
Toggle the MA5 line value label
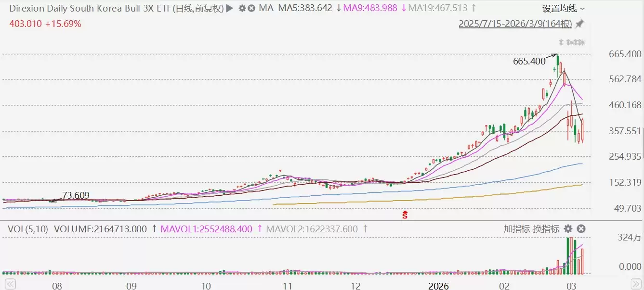(305, 8)
